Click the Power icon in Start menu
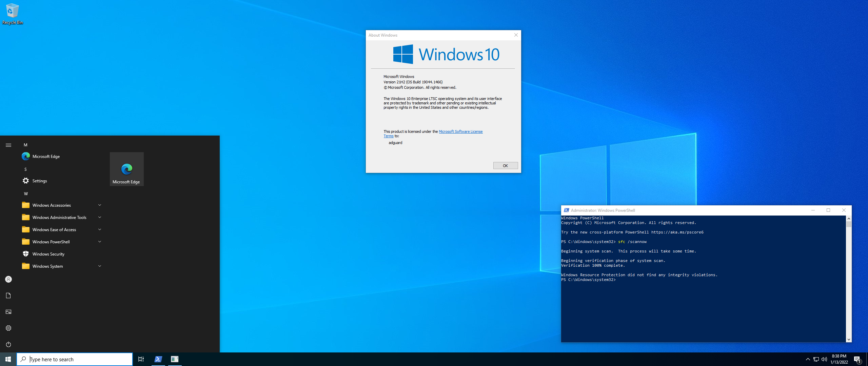Viewport: 868px width, 366px height. [8, 344]
